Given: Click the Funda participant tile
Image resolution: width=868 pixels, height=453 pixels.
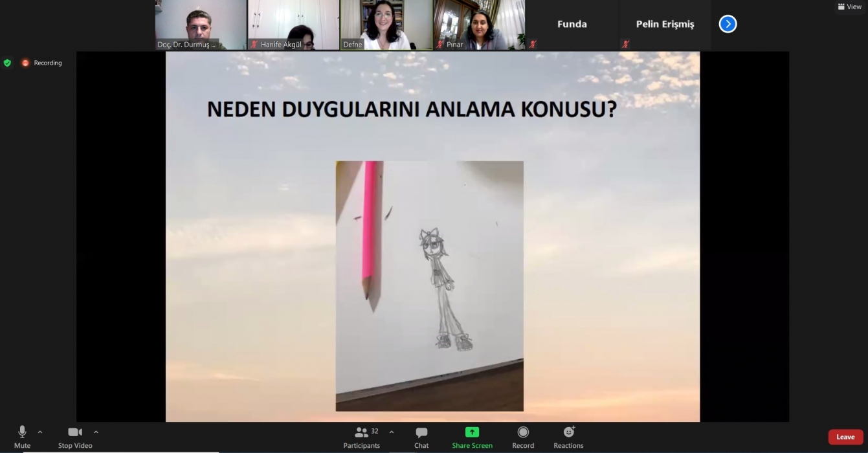Looking at the screenshot, I should (x=572, y=25).
